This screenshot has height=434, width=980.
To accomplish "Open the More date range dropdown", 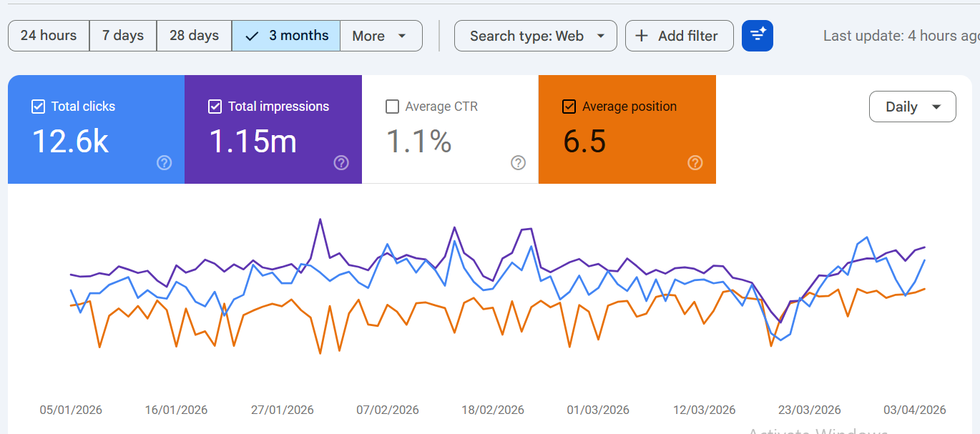I will tap(381, 36).
